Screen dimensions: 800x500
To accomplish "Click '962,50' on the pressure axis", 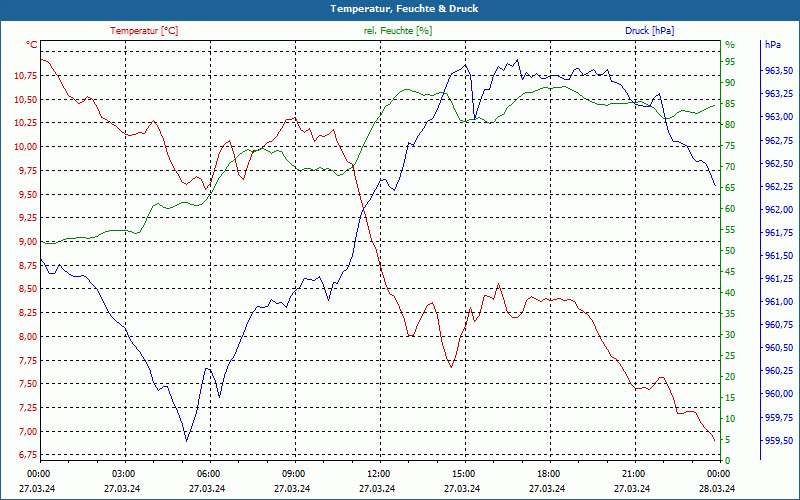I will (780, 163).
